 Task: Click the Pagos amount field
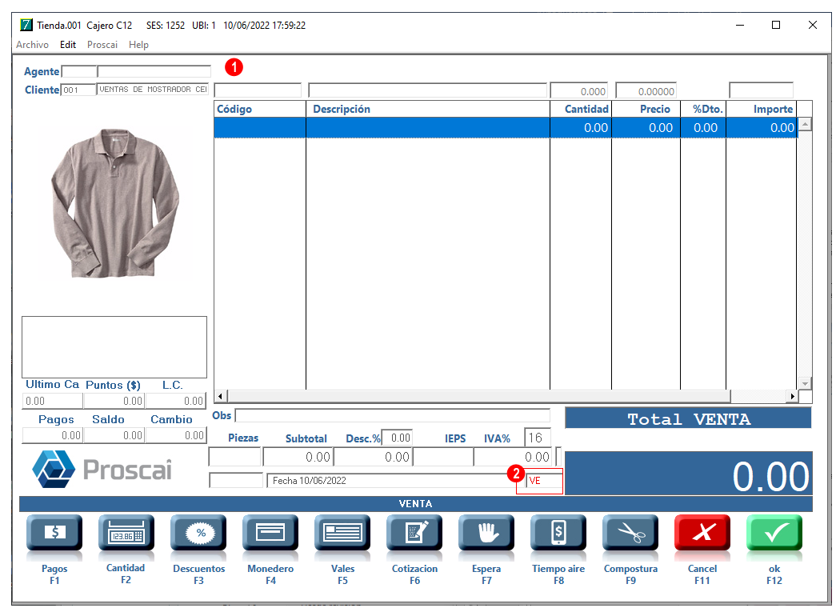click(x=53, y=435)
